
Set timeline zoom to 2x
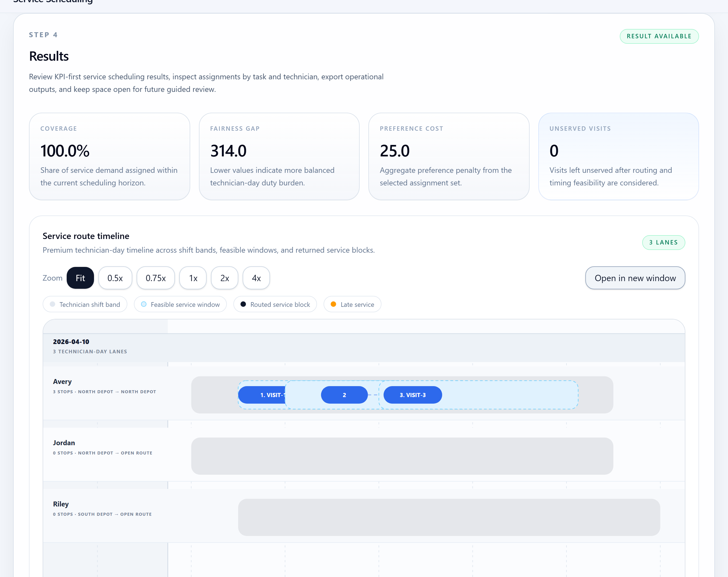(224, 278)
